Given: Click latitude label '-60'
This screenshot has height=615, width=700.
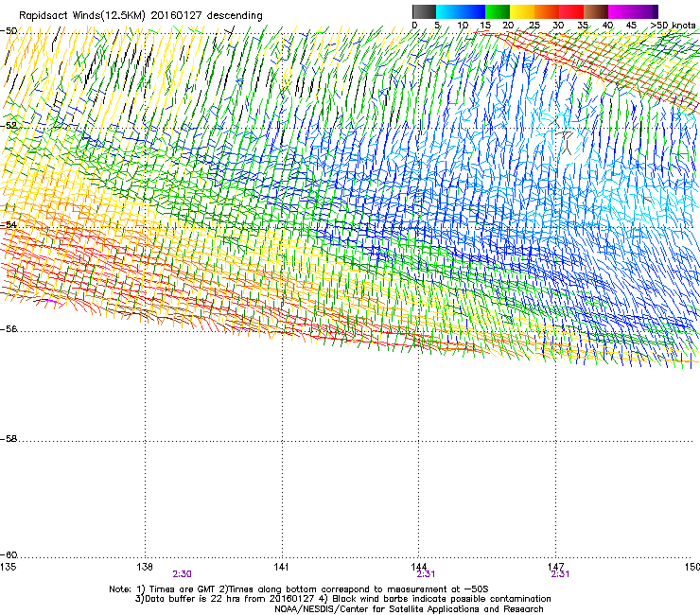Looking at the screenshot, I should coord(9,555).
